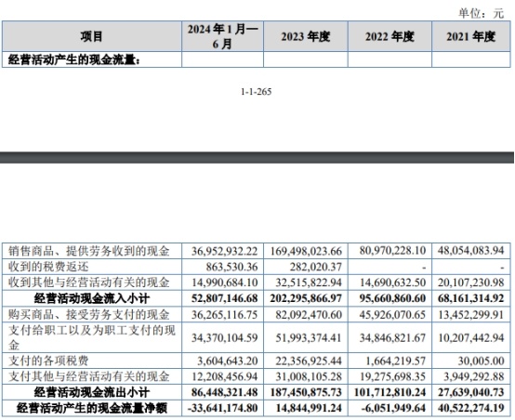Select row label 支付的各项税费

tap(48, 361)
